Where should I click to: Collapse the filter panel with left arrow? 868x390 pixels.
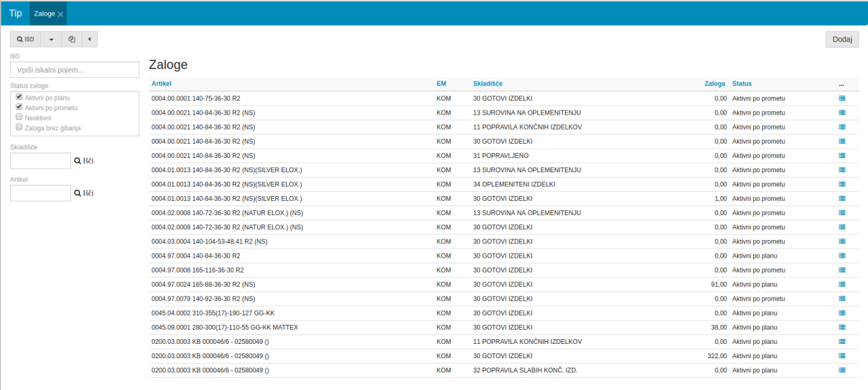pyautogui.click(x=90, y=39)
